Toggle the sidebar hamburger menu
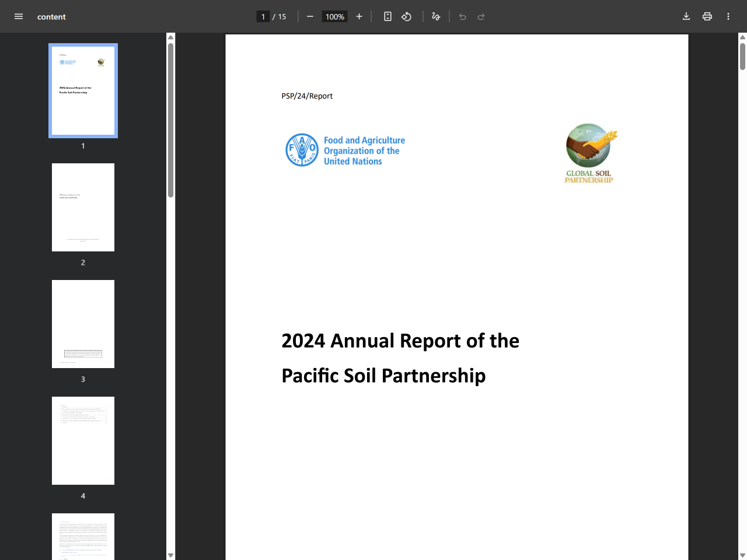 19,16
